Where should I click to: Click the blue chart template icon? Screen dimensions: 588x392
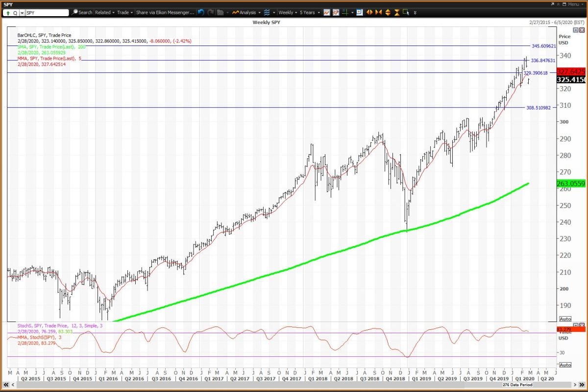click(360, 12)
